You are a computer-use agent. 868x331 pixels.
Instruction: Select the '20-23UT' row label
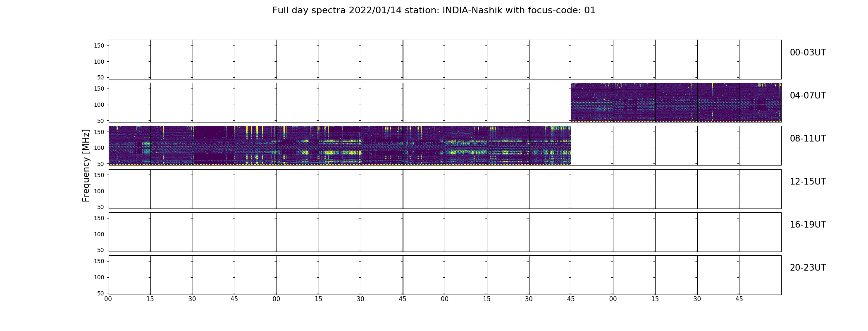point(808,268)
